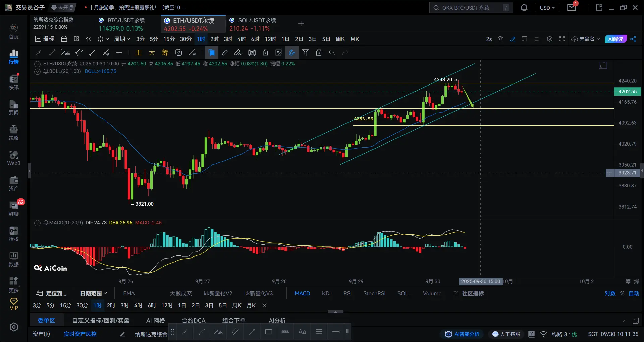Open the 数据 data sidebar icon

(x=14, y=259)
